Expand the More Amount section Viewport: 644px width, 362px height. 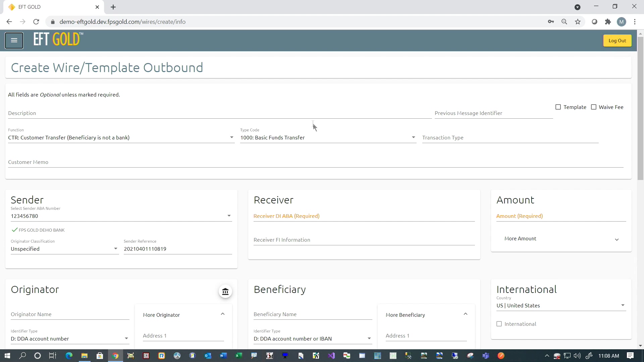click(x=561, y=239)
